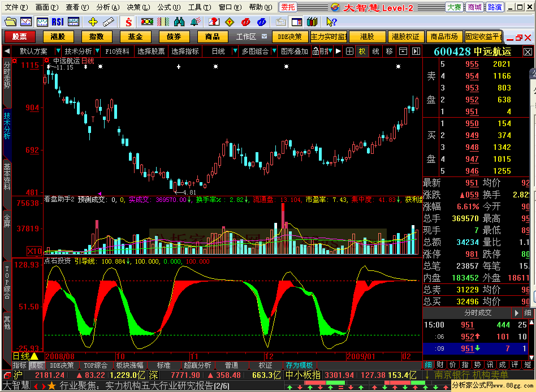Click the crosshair plus box icon
The width and height of the screenshot is (536, 392).
tap(349, 51)
